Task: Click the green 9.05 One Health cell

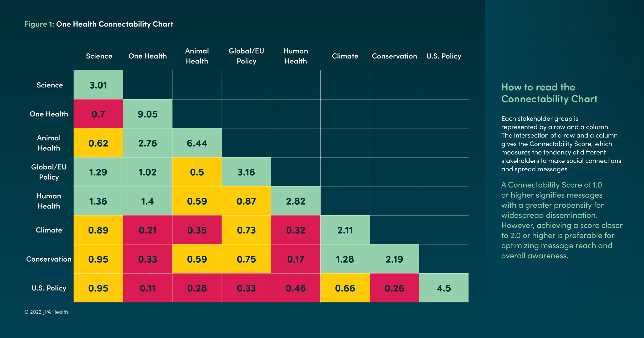Action: tap(147, 114)
